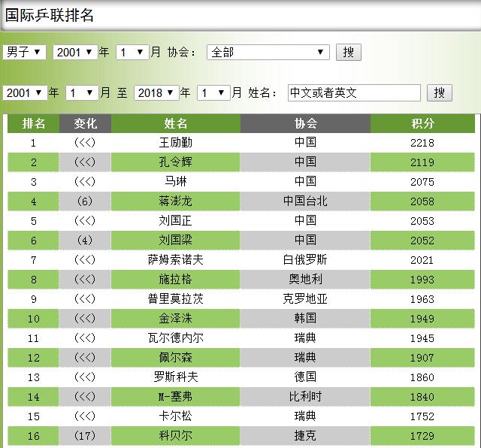Click score 1729 for 科贝尔
The image size is (481, 448).
tap(422, 436)
